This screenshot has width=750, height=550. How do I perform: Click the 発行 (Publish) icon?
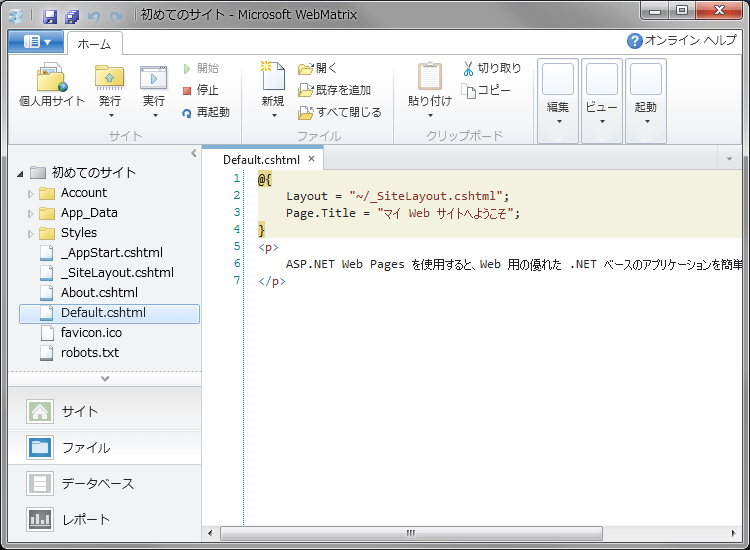pos(110,78)
